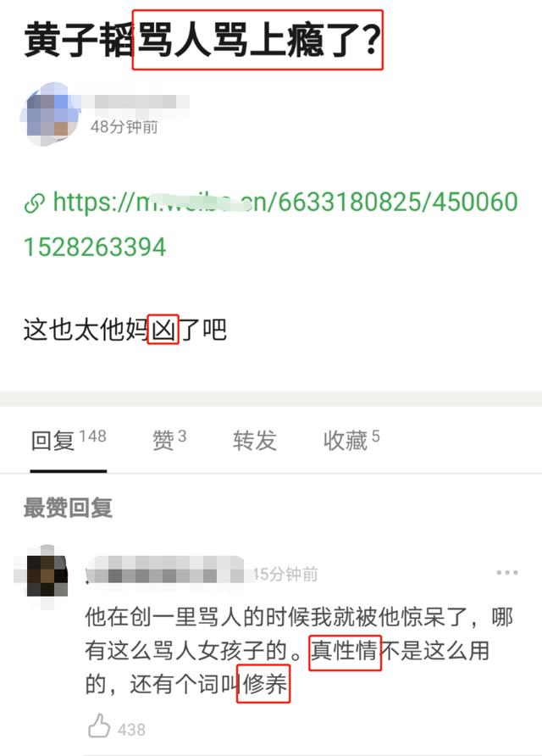Click the link chain icon before URL

35,203
